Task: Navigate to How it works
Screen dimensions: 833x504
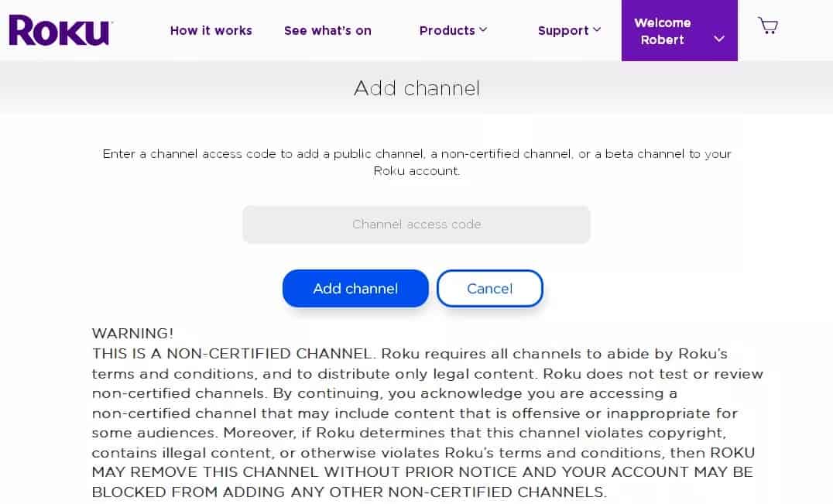Action: pyautogui.click(x=211, y=30)
